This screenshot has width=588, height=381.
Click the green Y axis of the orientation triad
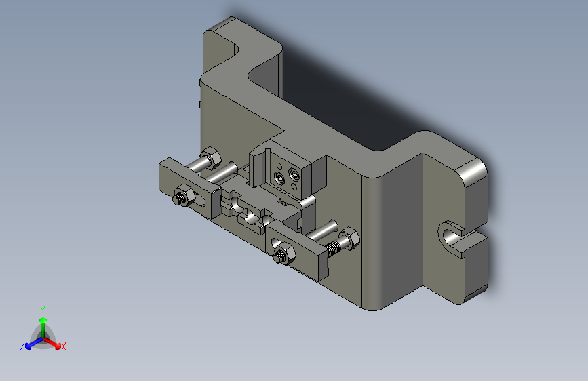pyautogui.click(x=43, y=327)
